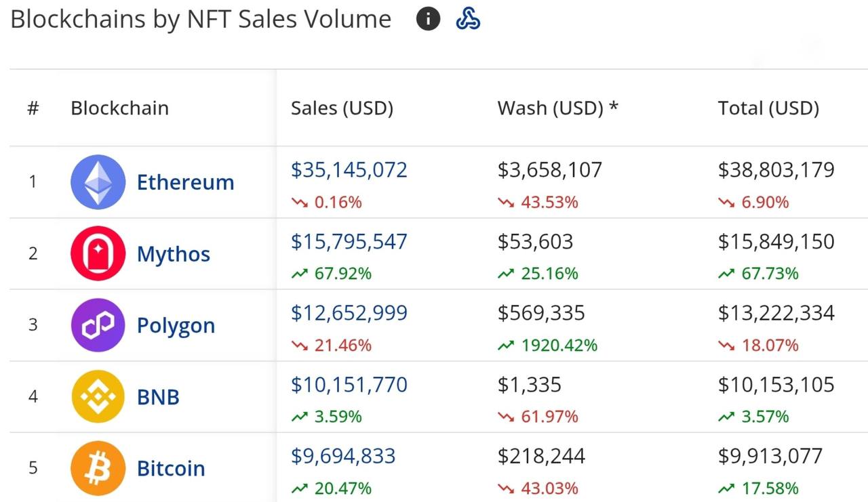Click rank number 2 in Mythos row
868x502 pixels.
coord(33,253)
